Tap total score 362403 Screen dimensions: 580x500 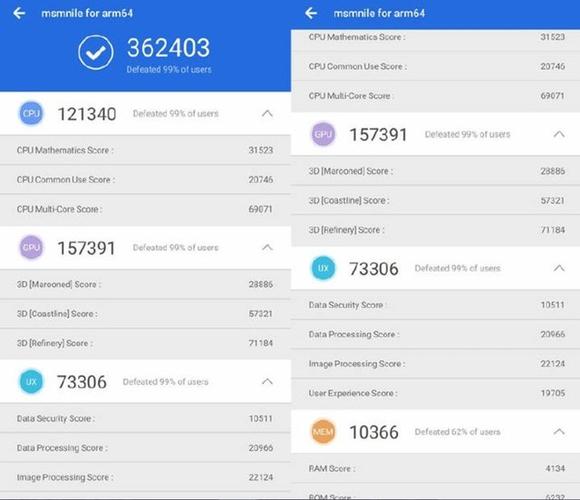point(169,48)
